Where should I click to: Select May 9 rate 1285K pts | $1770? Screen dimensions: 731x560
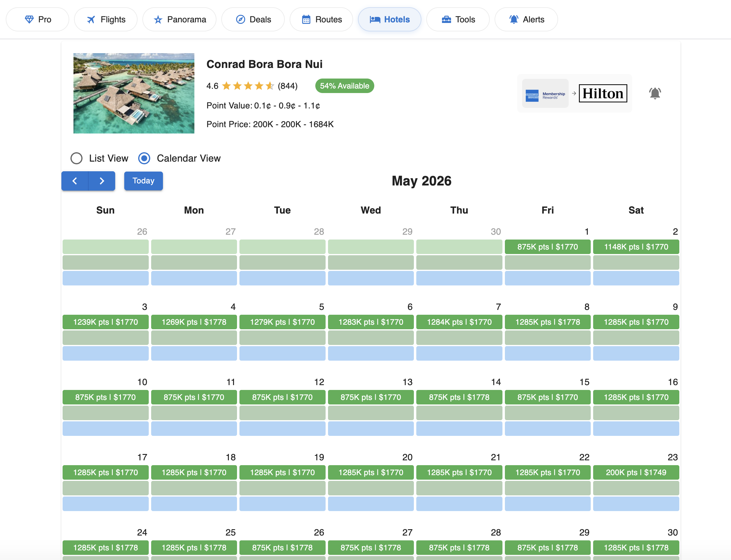pos(636,322)
